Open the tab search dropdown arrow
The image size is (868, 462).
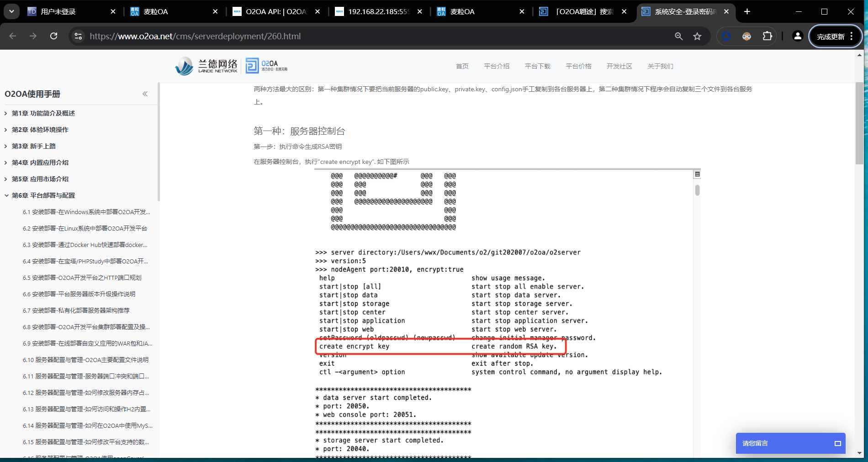tap(11, 11)
